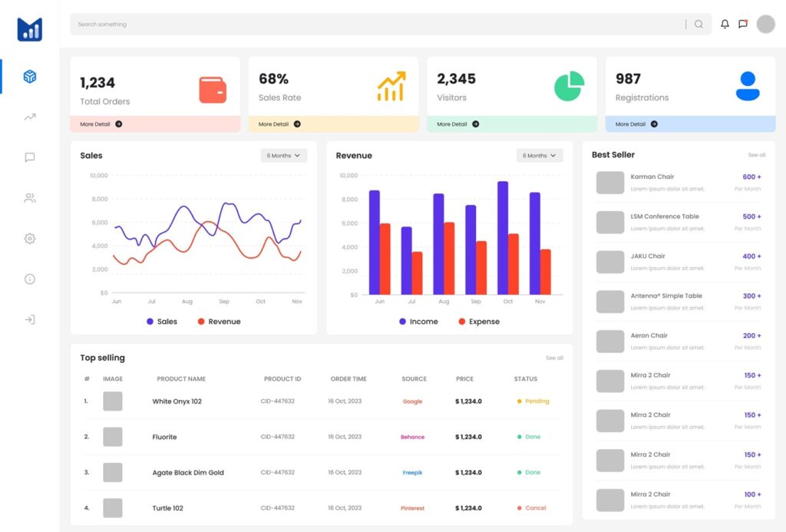Open the top bar messages icon

743,25
